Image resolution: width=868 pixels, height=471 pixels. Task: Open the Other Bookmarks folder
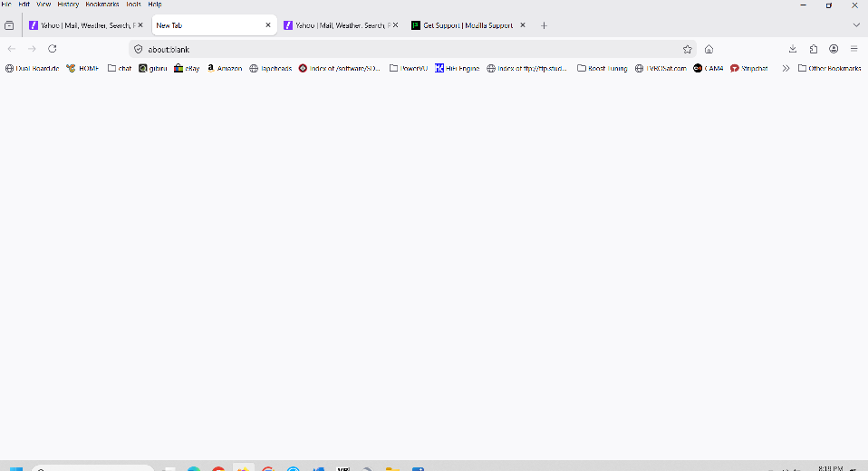point(829,68)
